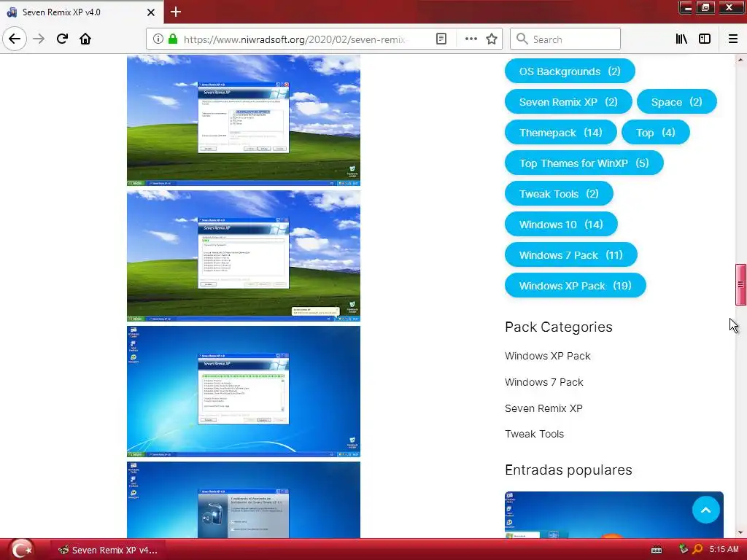Focus the browser Search box
The height and width of the screenshot is (560, 747).
coord(565,39)
